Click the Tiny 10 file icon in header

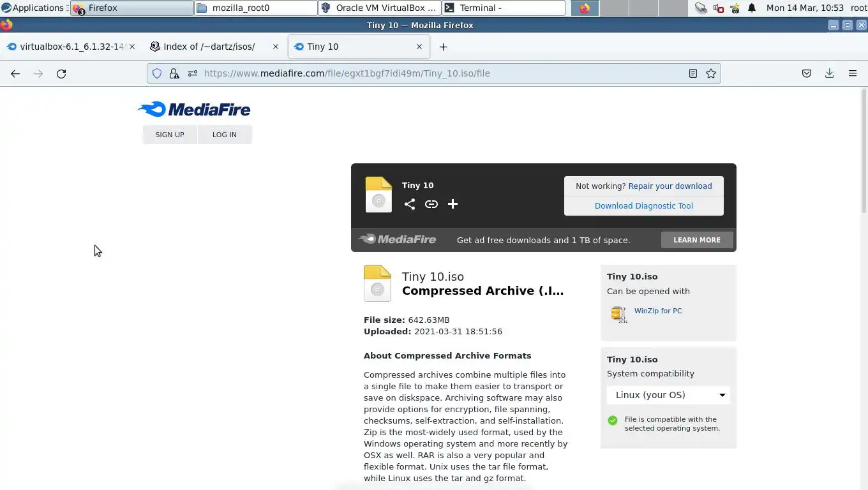[x=378, y=195]
